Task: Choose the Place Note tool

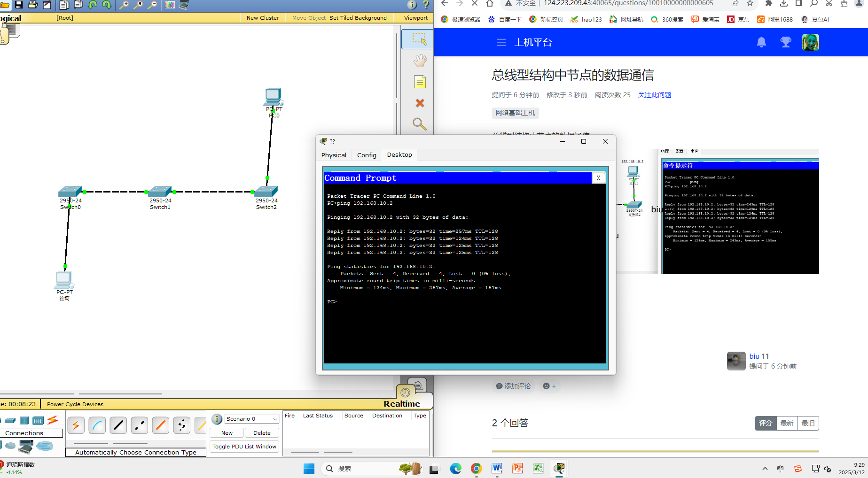Action: coord(420,82)
